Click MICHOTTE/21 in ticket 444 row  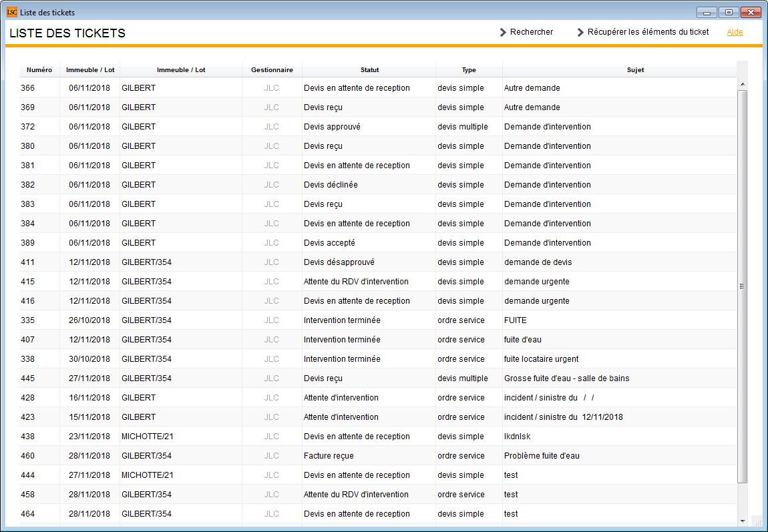[x=148, y=475]
